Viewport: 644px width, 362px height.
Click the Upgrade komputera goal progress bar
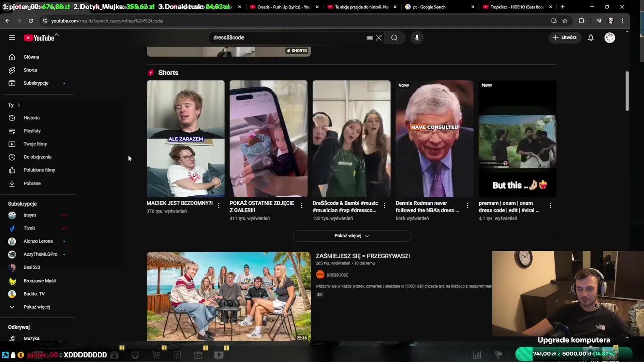[574, 354]
